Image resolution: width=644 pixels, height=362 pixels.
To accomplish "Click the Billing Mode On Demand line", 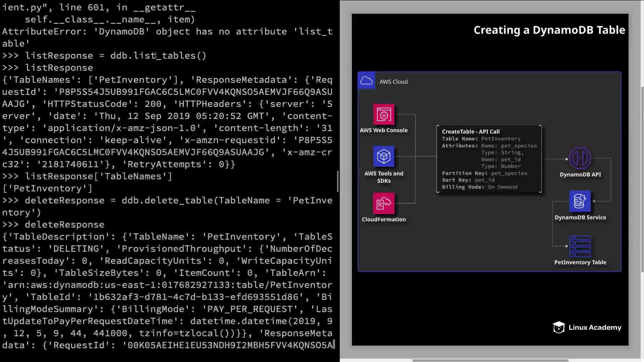I will click(479, 187).
